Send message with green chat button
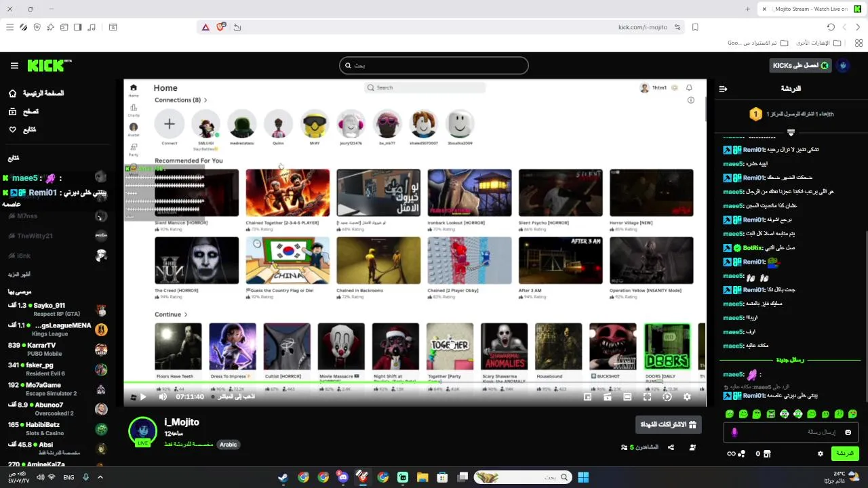The image size is (868, 488). pos(844,453)
